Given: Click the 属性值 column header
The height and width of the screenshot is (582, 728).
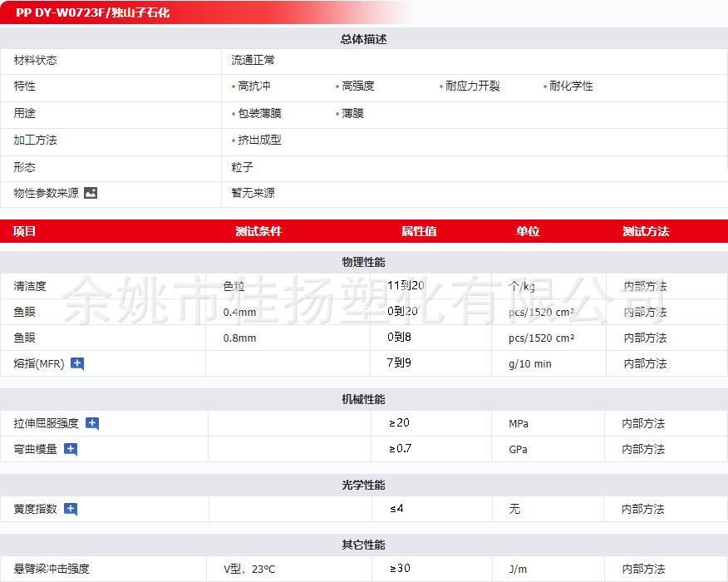Looking at the screenshot, I should [x=419, y=231].
